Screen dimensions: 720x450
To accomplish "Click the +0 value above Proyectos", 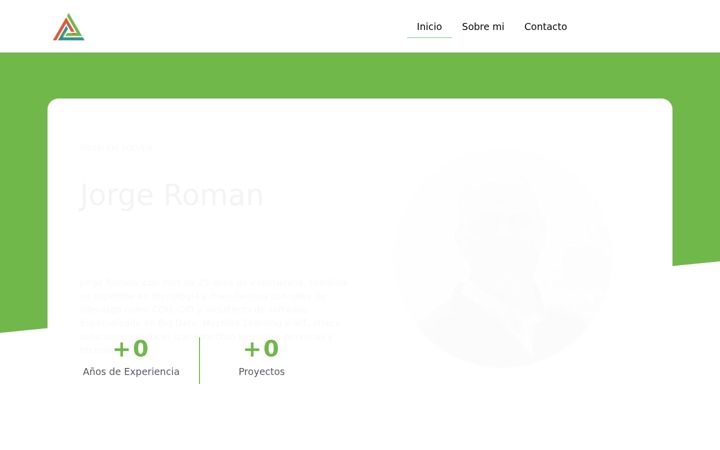I will pyautogui.click(x=261, y=349).
